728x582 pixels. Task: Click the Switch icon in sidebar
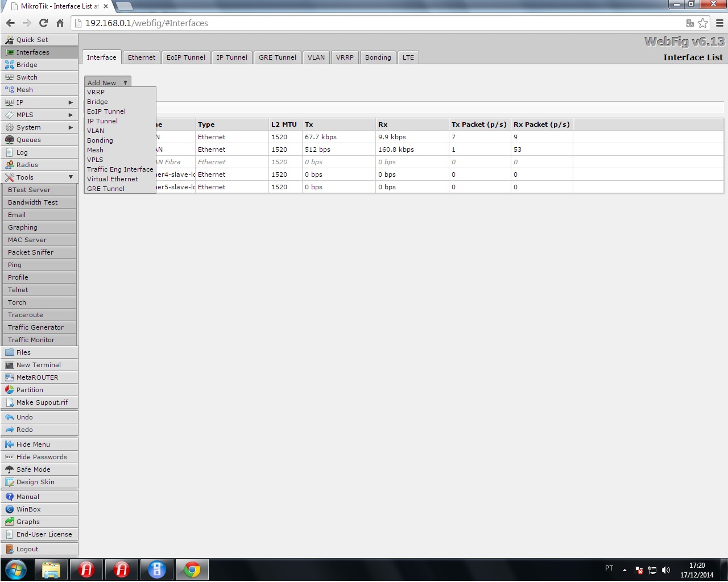[x=10, y=77]
